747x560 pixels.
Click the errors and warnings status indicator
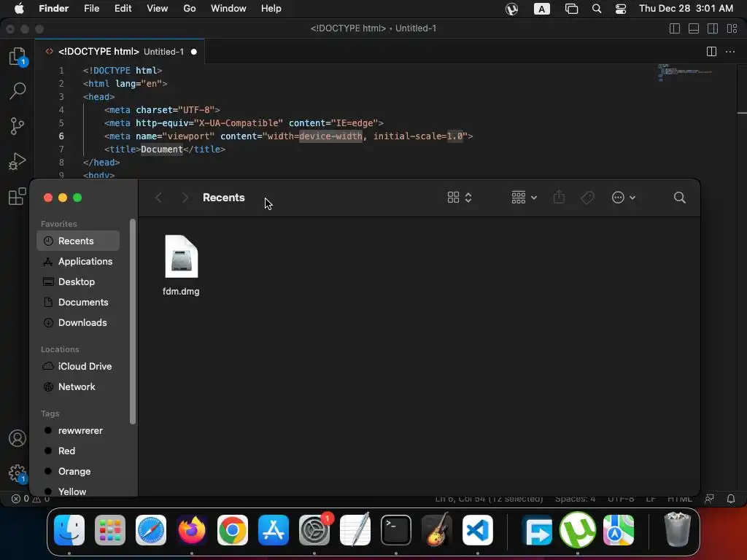coord(31,499)
